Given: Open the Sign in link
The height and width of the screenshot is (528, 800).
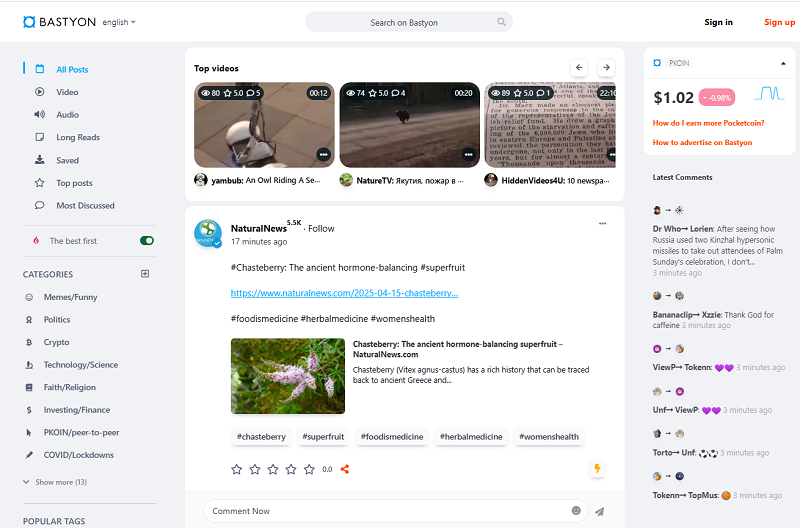Looking at the screenshot, I should pos(718,22).
